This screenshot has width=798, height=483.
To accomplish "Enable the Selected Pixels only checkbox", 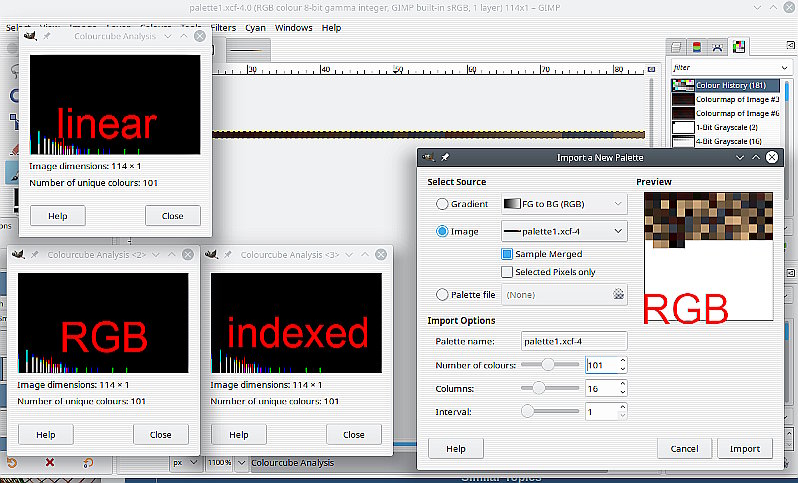I will (x=507, y=272).
